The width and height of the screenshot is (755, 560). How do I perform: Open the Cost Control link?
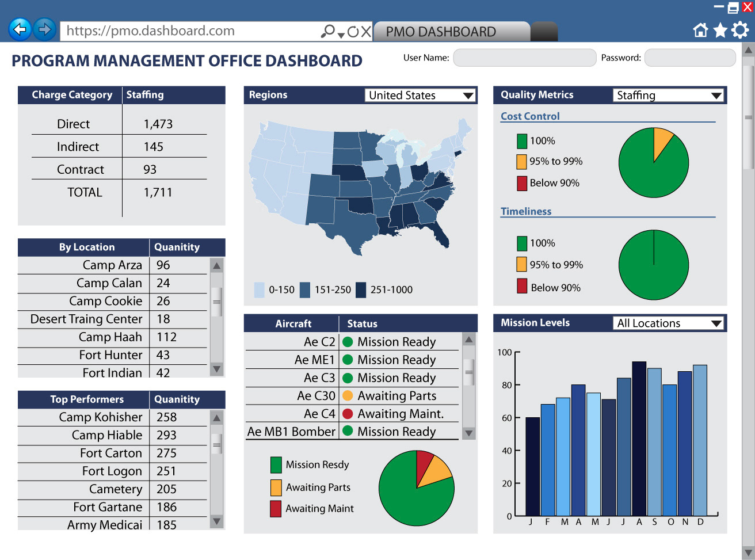tap(529, 116)
